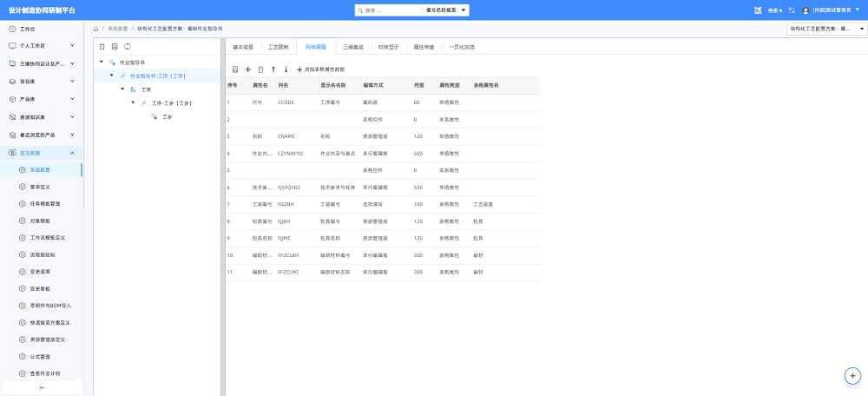Open the 流程图绘制 sidebar entry

[x=43, y=254]
